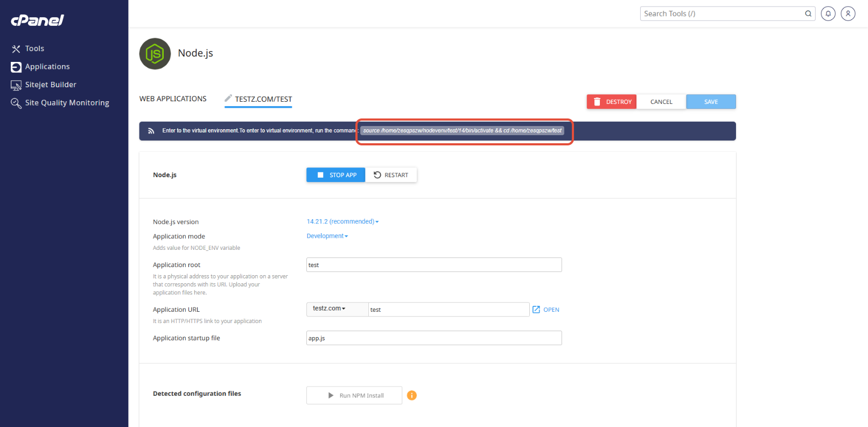Click the Application URL path field
Image resolution: width=868 pixels, height=427 pixels.
click(449, 310)
